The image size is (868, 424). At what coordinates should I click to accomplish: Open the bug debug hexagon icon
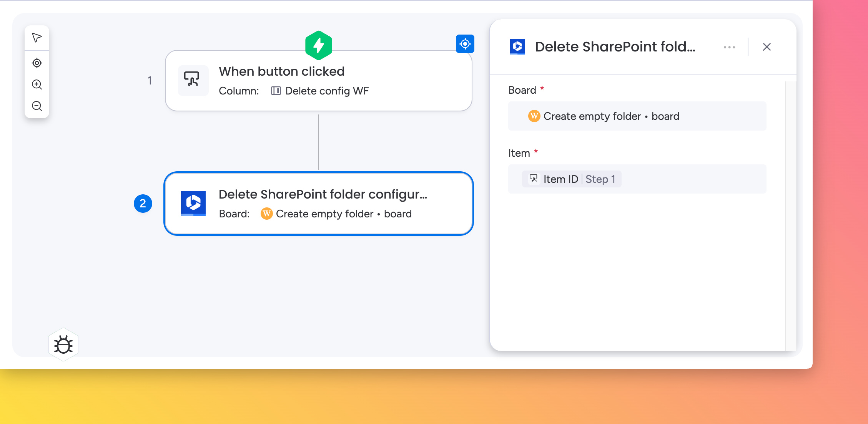[x=63, y=344]
